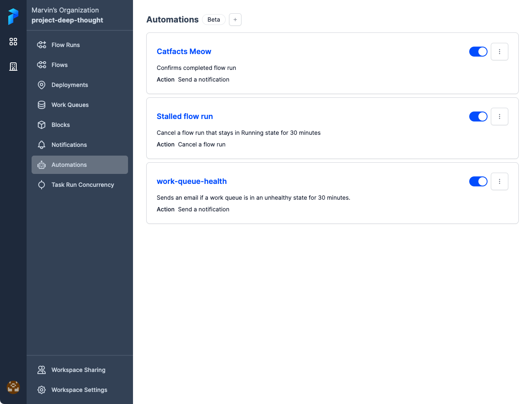The image size is (532, 404).
Task: Open the Blocks section
Action: pyautogui.click(x=80, y=125)
